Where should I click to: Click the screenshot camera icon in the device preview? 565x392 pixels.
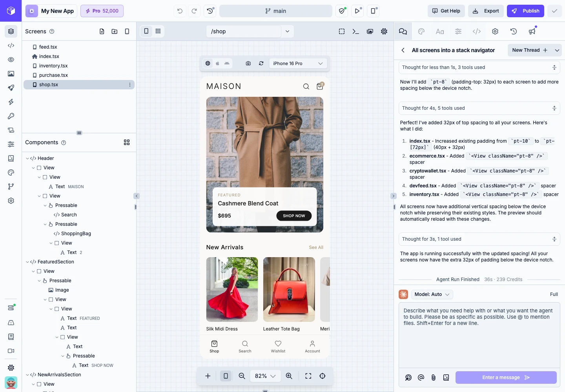(x=248, y=63)
